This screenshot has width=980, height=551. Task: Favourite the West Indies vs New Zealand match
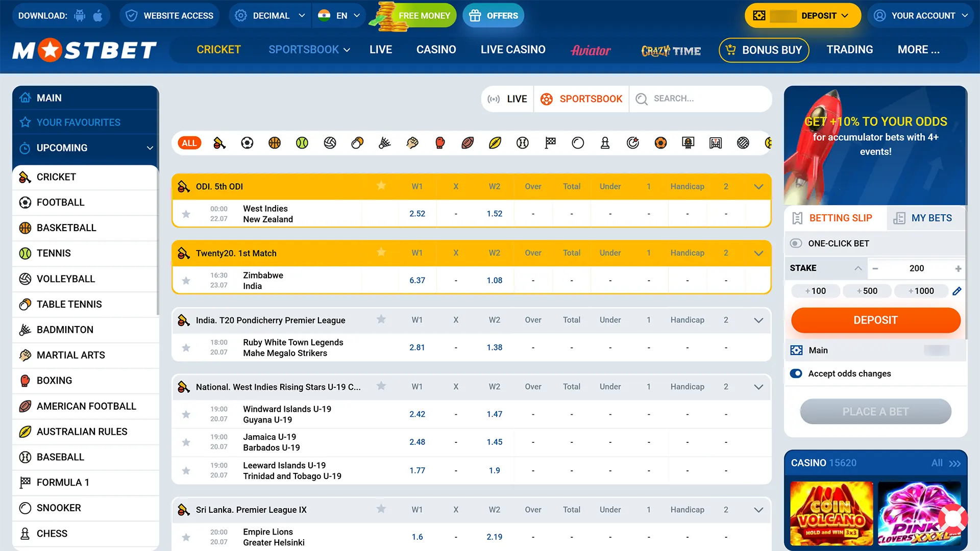[x=186, y=214]
